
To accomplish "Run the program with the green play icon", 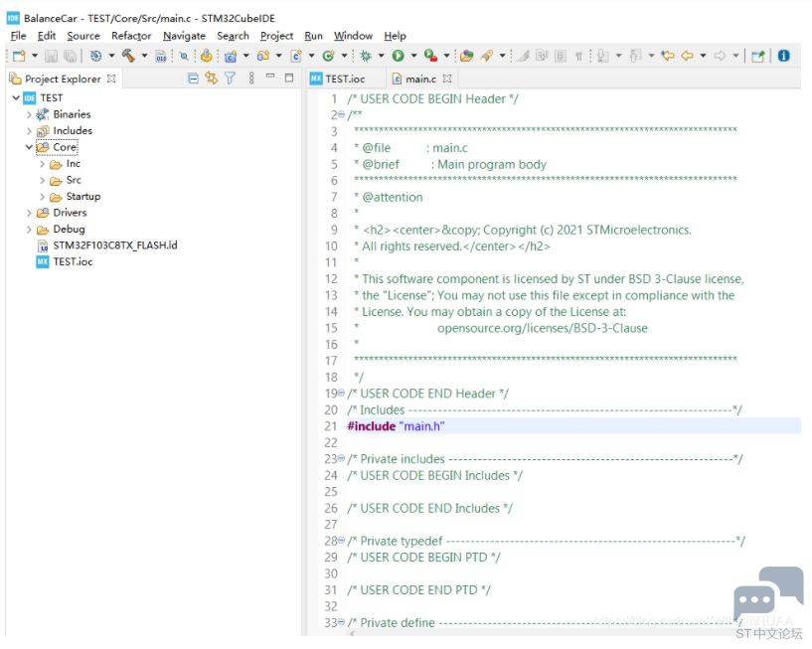I will (x=398, y=56).
